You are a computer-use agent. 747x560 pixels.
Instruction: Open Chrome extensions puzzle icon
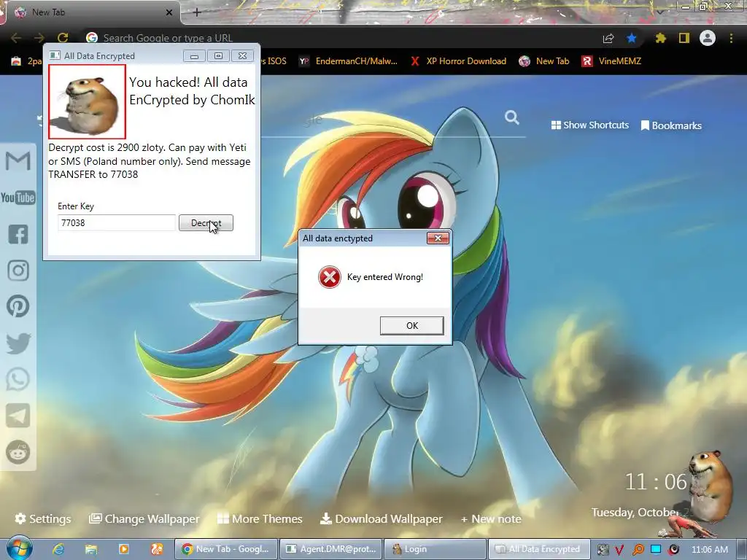point(660,38)
